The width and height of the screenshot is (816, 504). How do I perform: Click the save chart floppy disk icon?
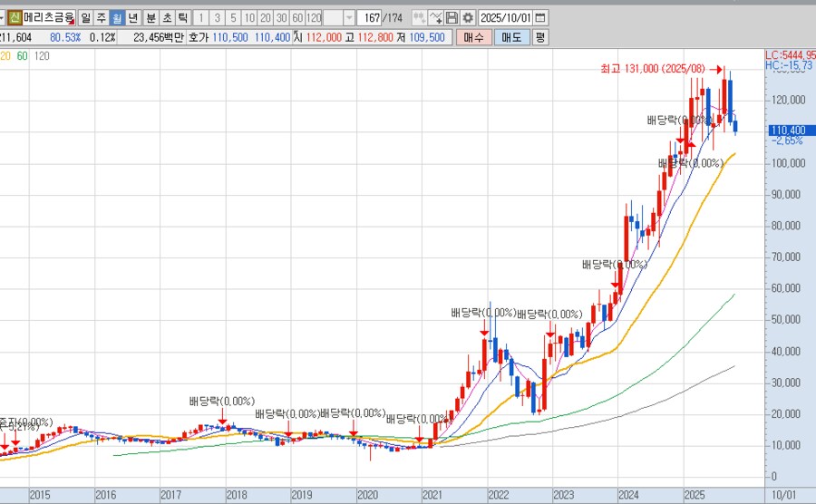pos(452,17)
